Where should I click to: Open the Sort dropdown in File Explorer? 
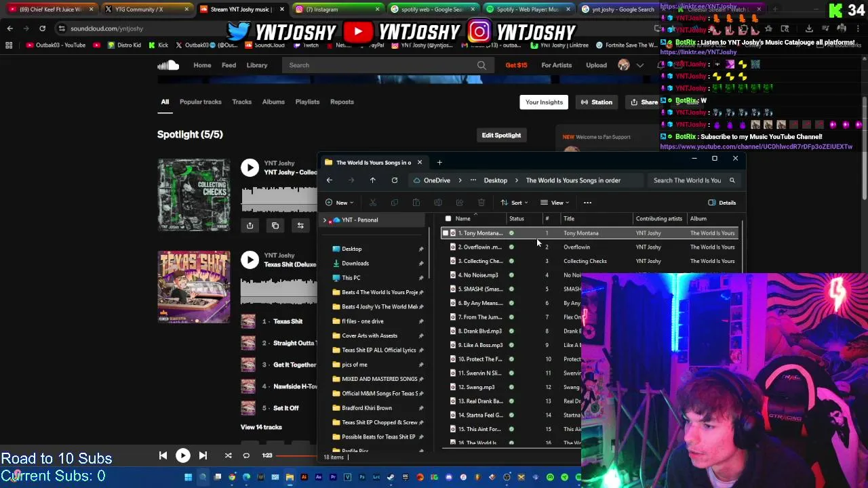514,203
